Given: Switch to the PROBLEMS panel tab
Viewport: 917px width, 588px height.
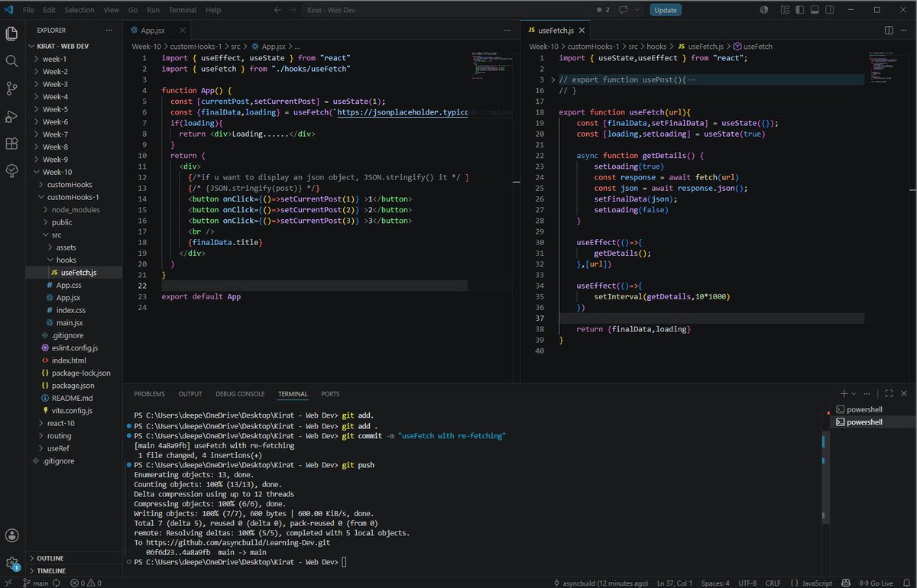Looking at the screenshot, I should pos(149,394).
